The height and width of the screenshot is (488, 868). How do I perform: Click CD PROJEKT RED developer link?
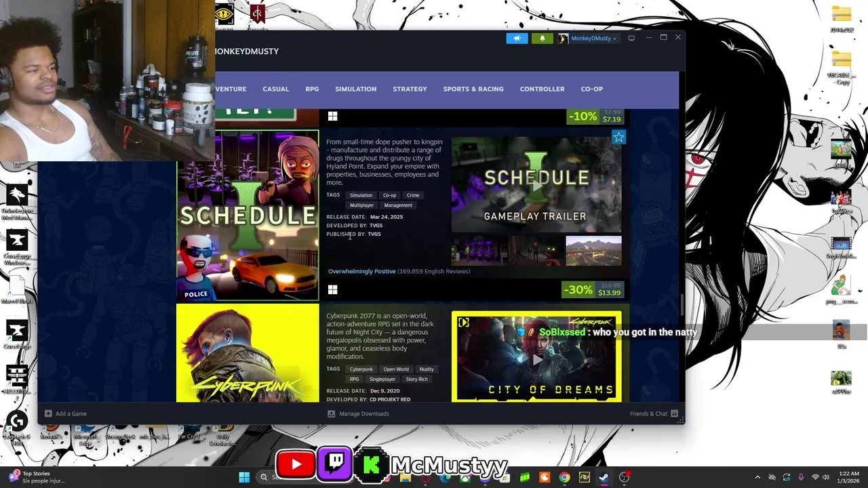coord(390,399)
